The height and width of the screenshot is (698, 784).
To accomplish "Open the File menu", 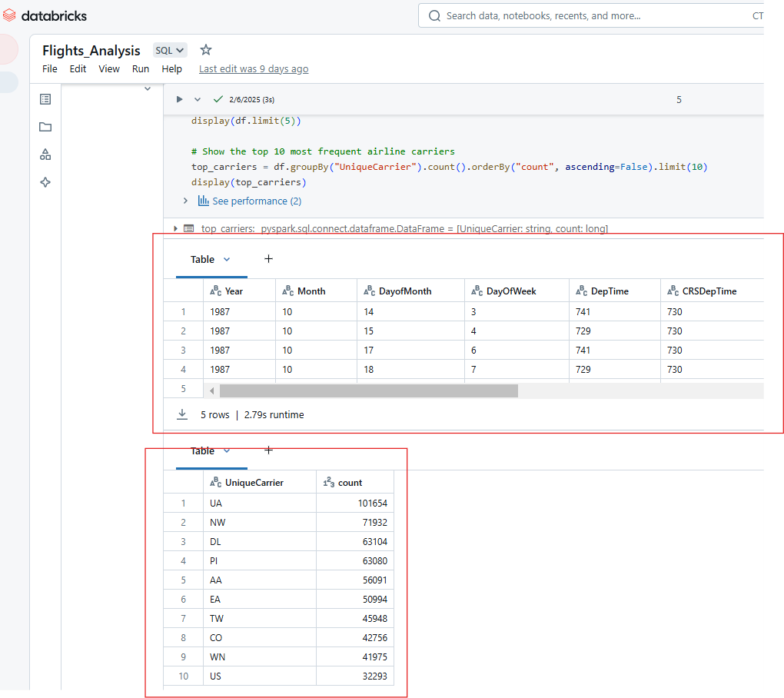I will pos(49,69).
